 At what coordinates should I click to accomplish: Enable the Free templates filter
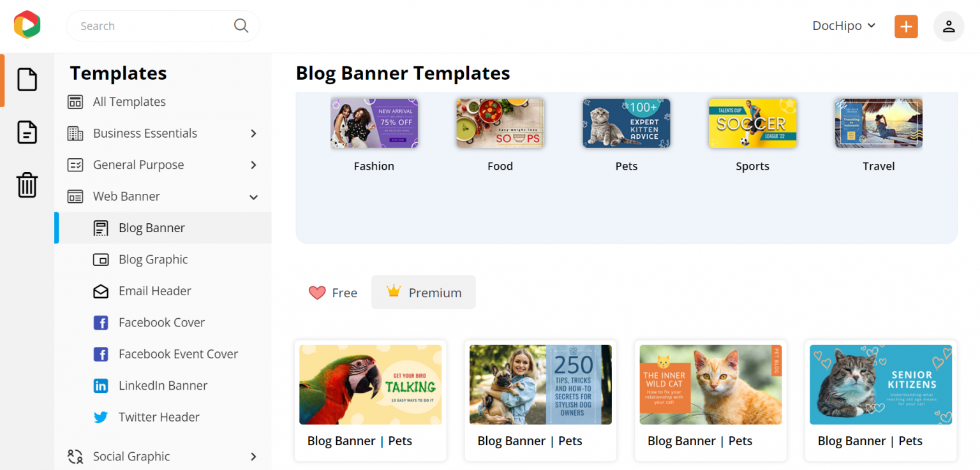pyautogui.click(x=332, y=292)
